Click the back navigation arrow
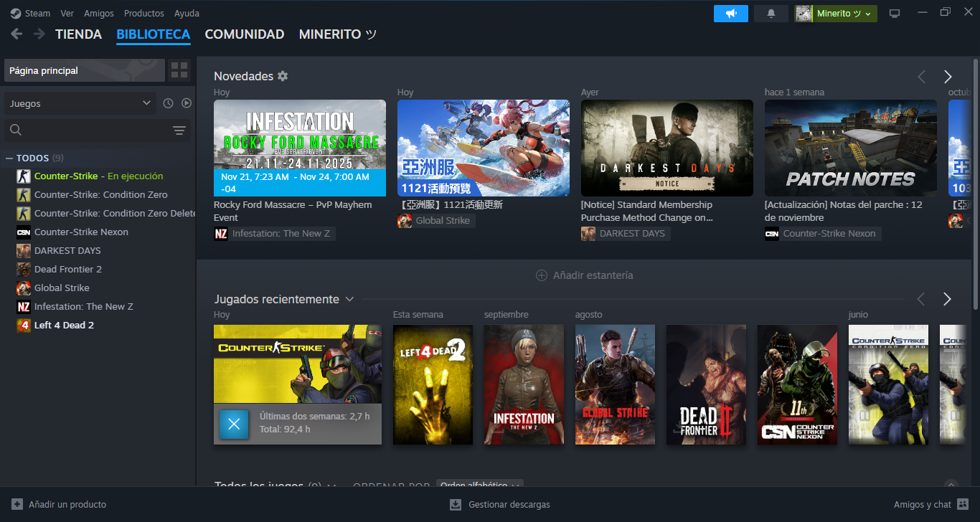Viewport: 980px width, 522px height. (17, 34)
